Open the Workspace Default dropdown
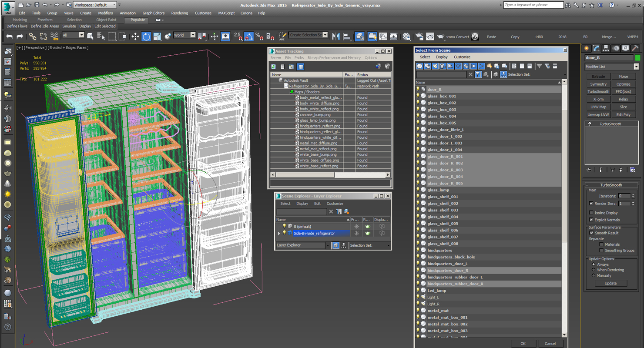Screen dimensions: 644x348 coord(94,5)
